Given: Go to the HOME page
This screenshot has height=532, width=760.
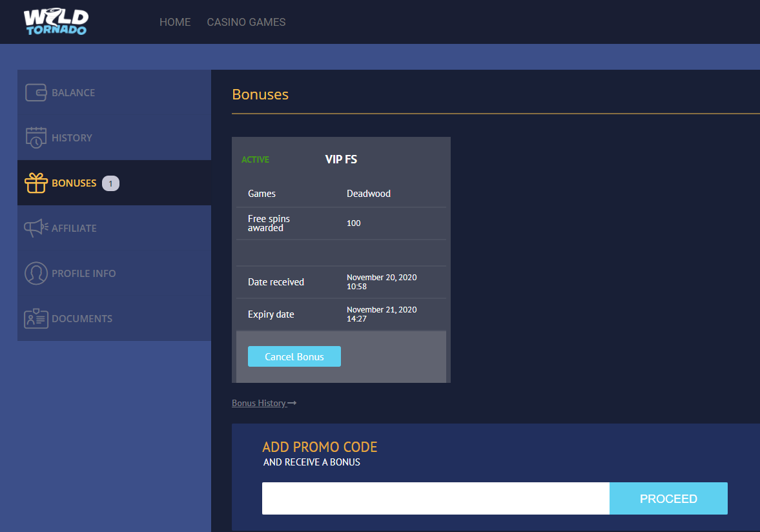Looking at the screenshot, I should pos(175,22).
